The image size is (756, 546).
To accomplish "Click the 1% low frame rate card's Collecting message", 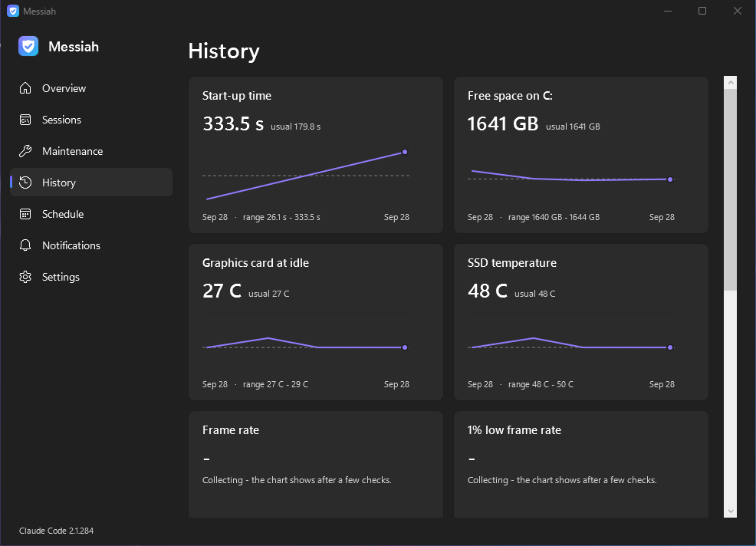I will point(562,480).
